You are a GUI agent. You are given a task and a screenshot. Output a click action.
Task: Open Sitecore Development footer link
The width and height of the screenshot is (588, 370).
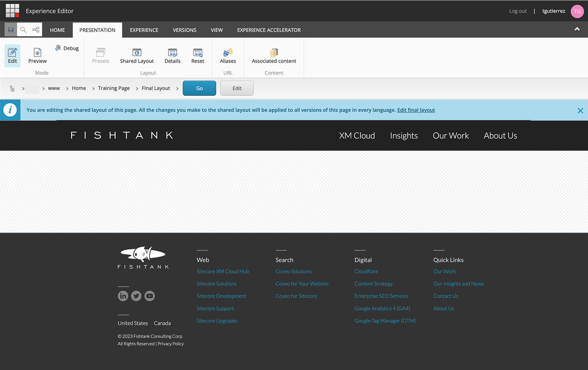coord(221,296)
